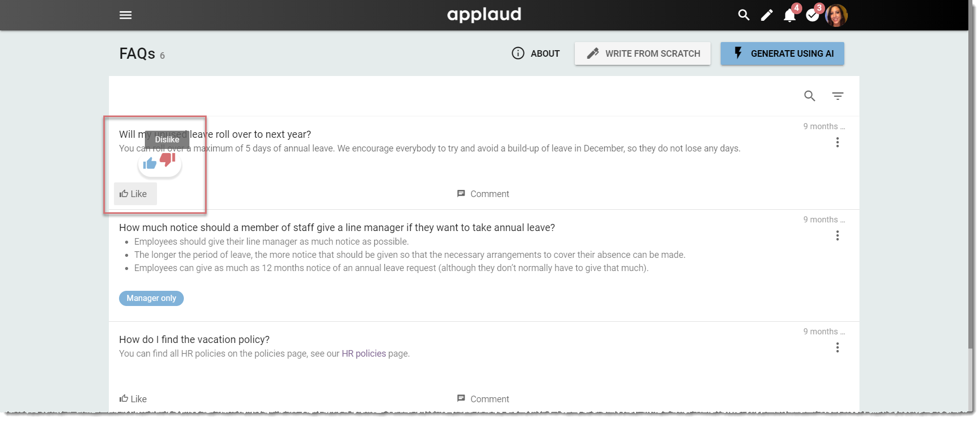The height and width of the screenshot is (421, 980).
Task: Open options menu for vacation policy FAQ
Action: (838, 348)
